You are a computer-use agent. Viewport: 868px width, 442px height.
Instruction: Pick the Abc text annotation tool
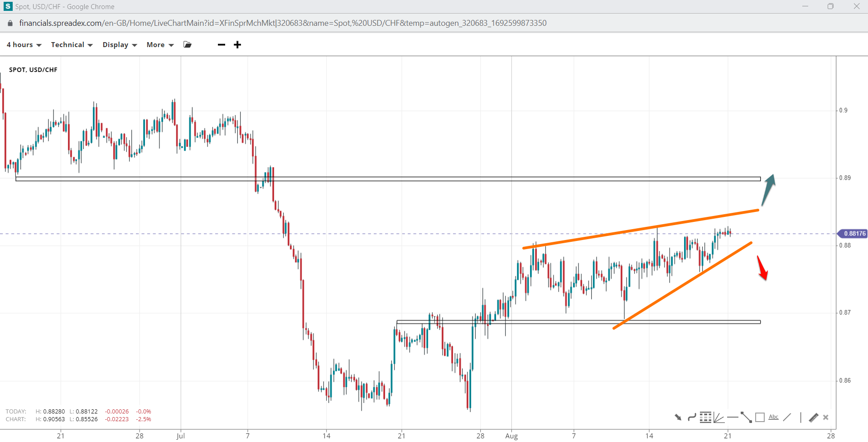pyautogui.click(x=773, y=417)
